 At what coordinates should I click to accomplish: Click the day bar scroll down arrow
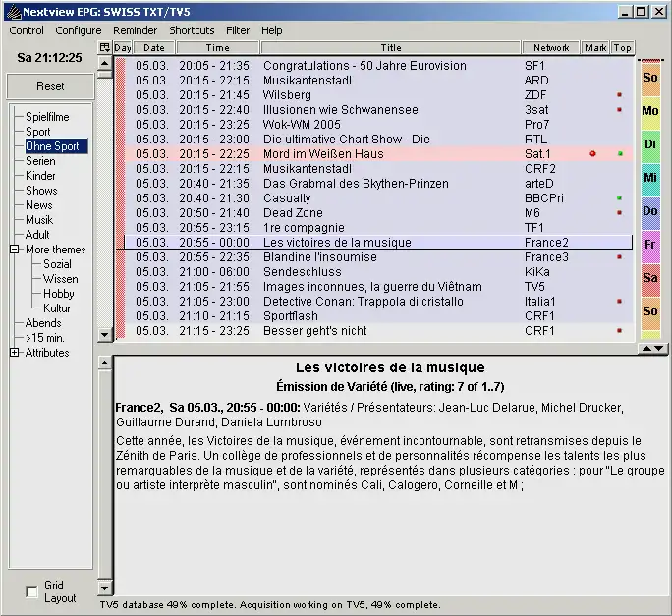point(659,349)
